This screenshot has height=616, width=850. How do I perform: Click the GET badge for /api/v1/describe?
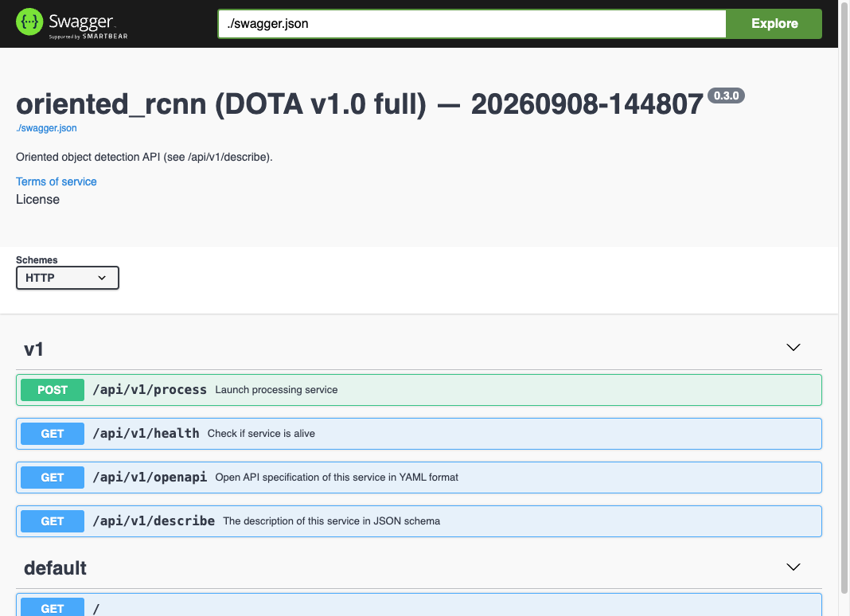pos(53,521)
